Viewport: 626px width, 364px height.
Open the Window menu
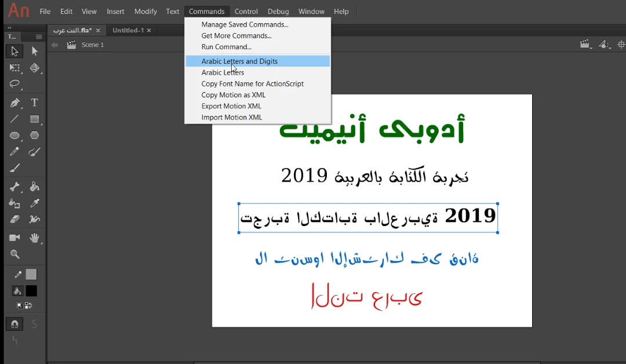click(311, 12)
